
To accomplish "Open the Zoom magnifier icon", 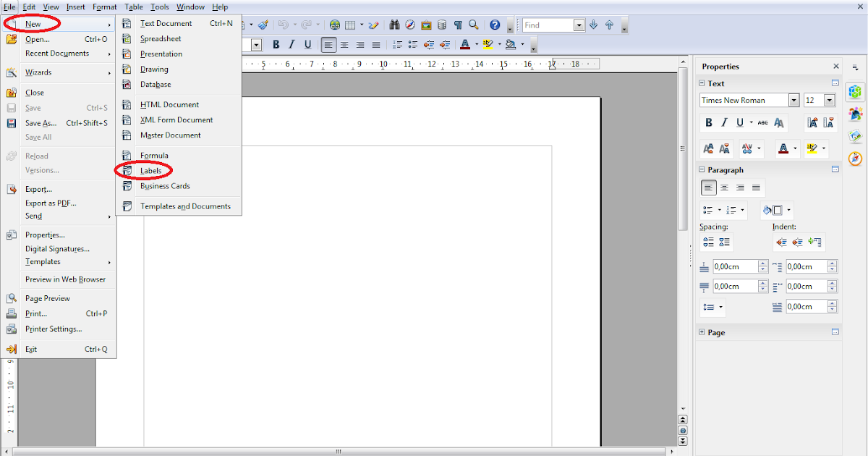I will (473, 25).
